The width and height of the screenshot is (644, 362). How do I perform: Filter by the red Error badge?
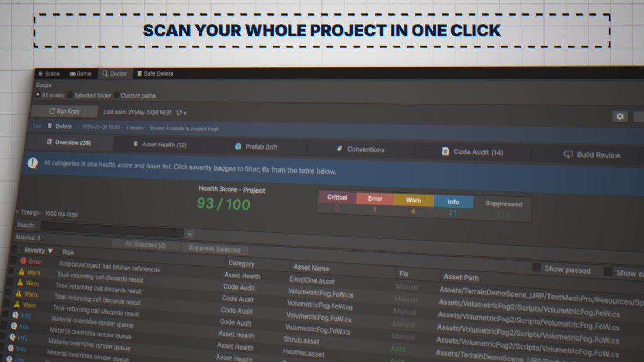tap(375, 198)
